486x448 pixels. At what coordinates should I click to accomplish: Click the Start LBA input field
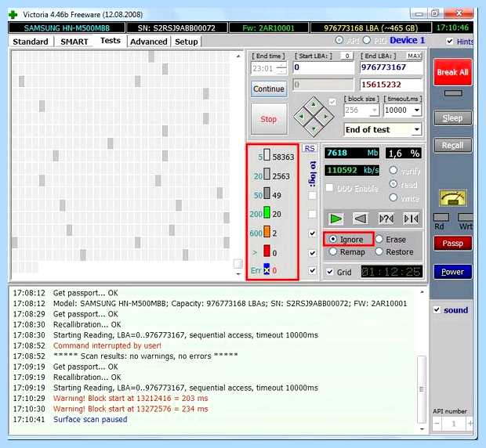pyautogui.click(x=323, y=67)
